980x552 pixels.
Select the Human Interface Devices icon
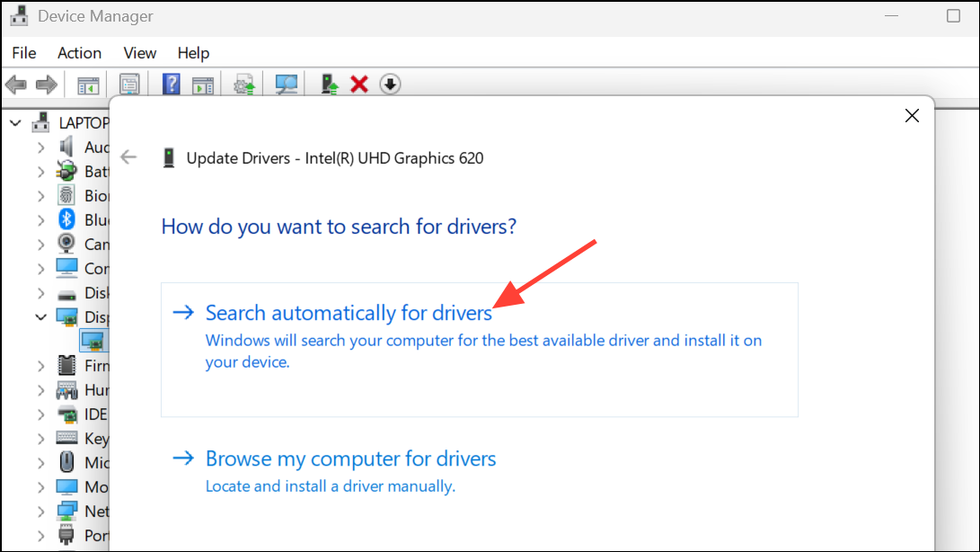66,390
